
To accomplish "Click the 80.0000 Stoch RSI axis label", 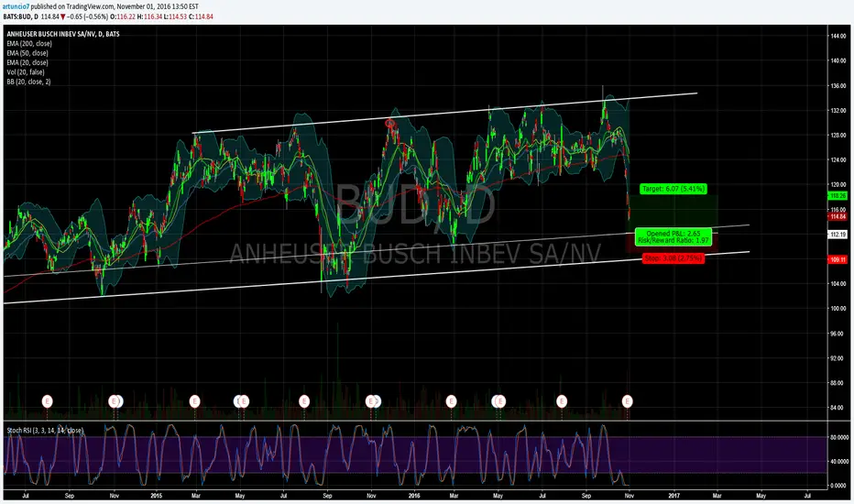I will (839, 437).
